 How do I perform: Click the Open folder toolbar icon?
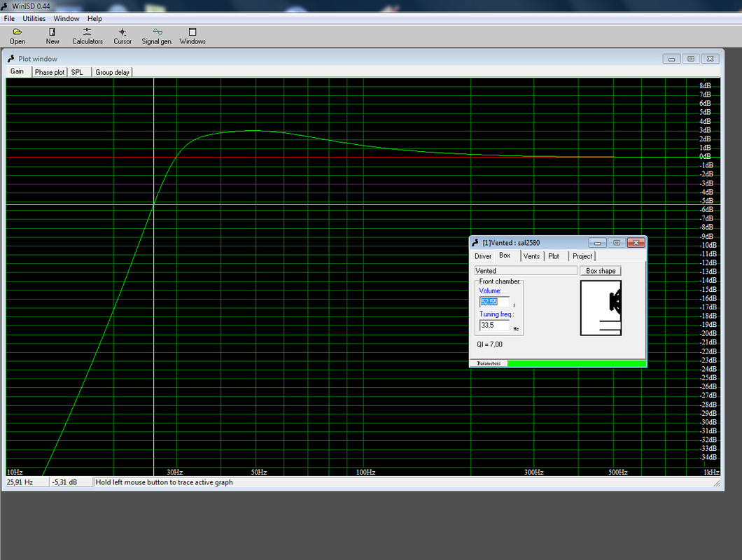point(17,32)
